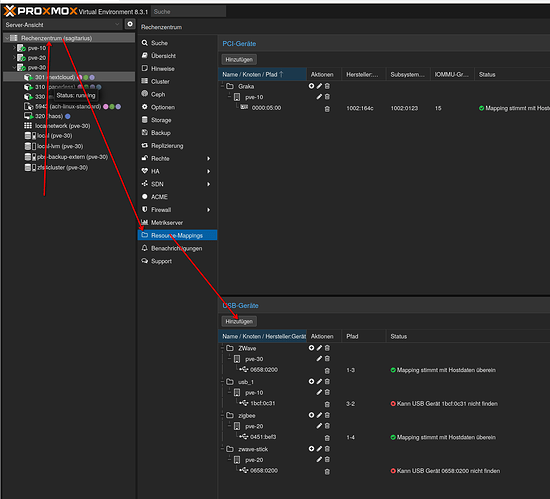Click the gear icon beside Server-Ansicht
The image size is (550, 499).
pyautogui.click(x=130, y=24)
